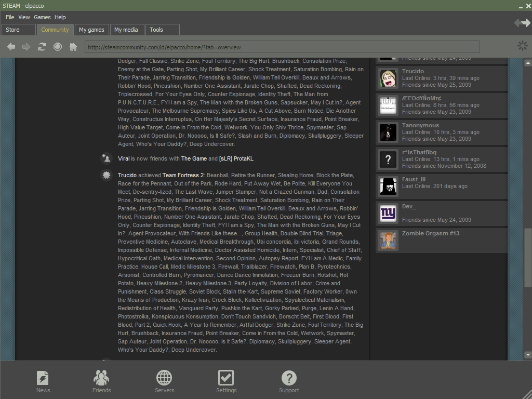Open Tanonymous avatar thumbnail
The width and height of the screenshot is (532, 399).
coord(388,132)
